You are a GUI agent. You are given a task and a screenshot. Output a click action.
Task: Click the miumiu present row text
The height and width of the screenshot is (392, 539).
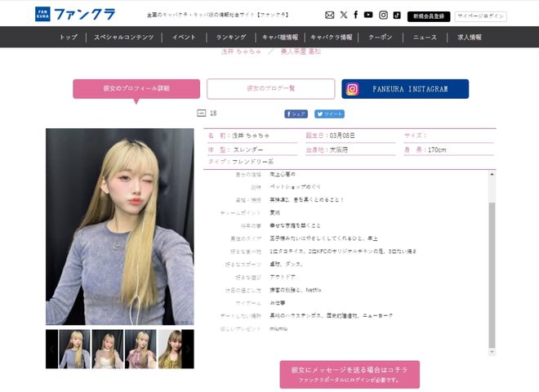(x=278, y=329)
